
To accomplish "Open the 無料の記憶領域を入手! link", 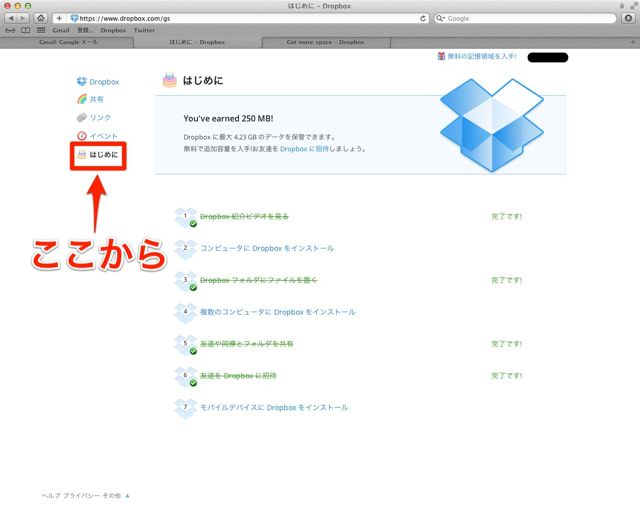I will pos(482,56).
